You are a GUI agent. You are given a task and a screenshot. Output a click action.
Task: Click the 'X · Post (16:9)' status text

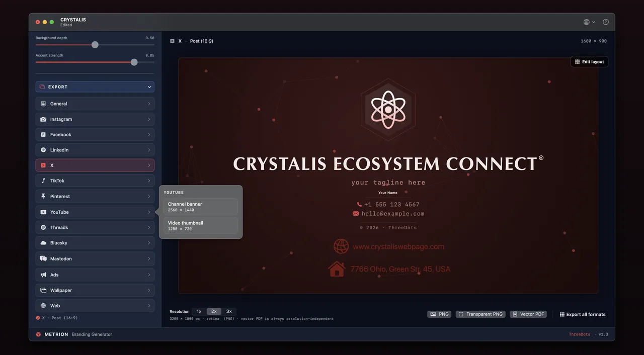point(60,318)
